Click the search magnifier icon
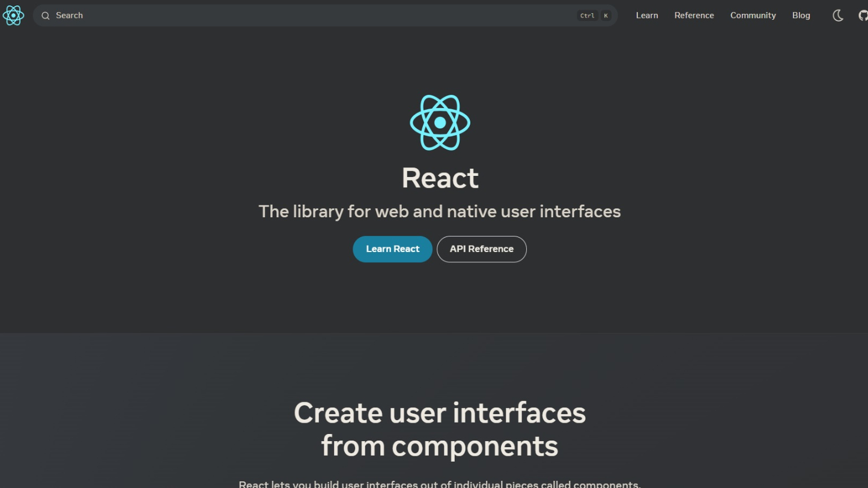 click(45, 16)
